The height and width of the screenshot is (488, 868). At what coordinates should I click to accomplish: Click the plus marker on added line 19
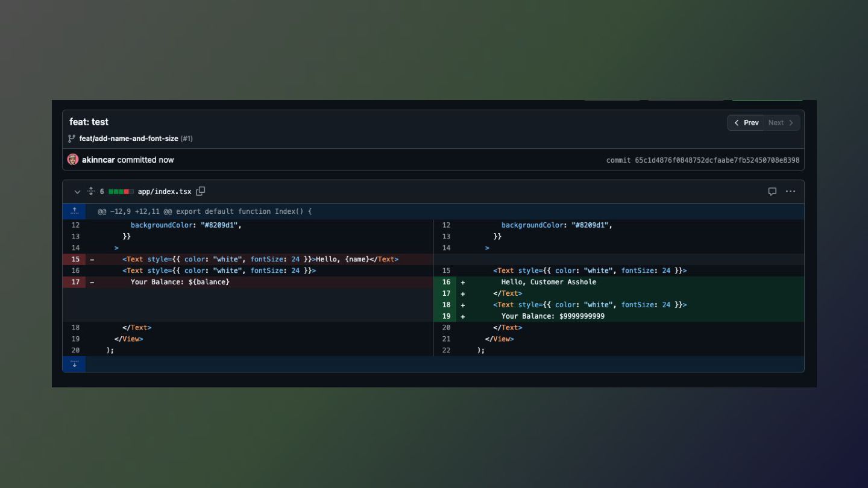(x=463, y=316)
